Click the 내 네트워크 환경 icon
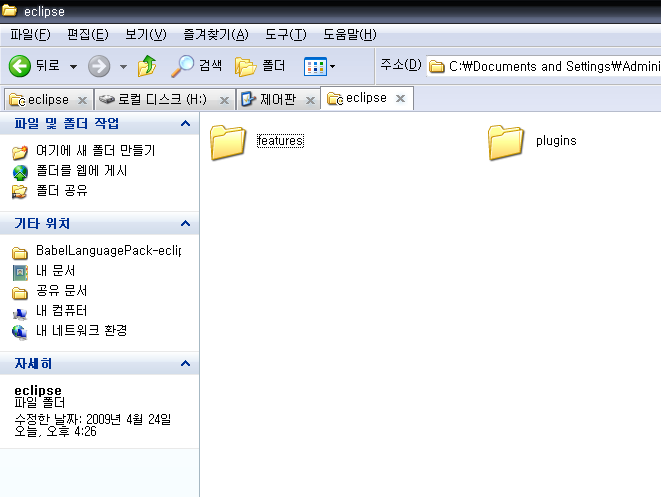The width and height of the screenshot is (661, 497). point(19,332)
